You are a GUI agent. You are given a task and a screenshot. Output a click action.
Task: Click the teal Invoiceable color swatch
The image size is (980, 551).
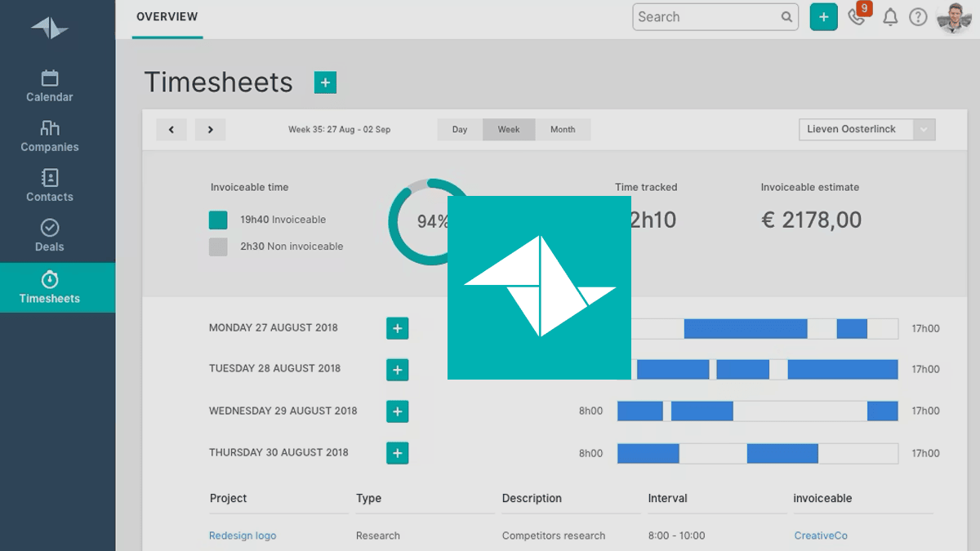coord(218,220)
